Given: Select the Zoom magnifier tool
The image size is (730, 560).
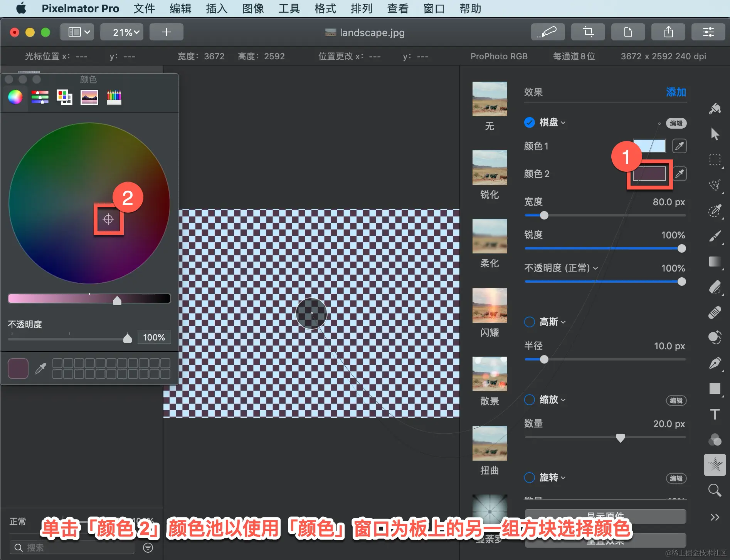Looking at the screenshot, I should pyautogui.click(x=715, y=490).
